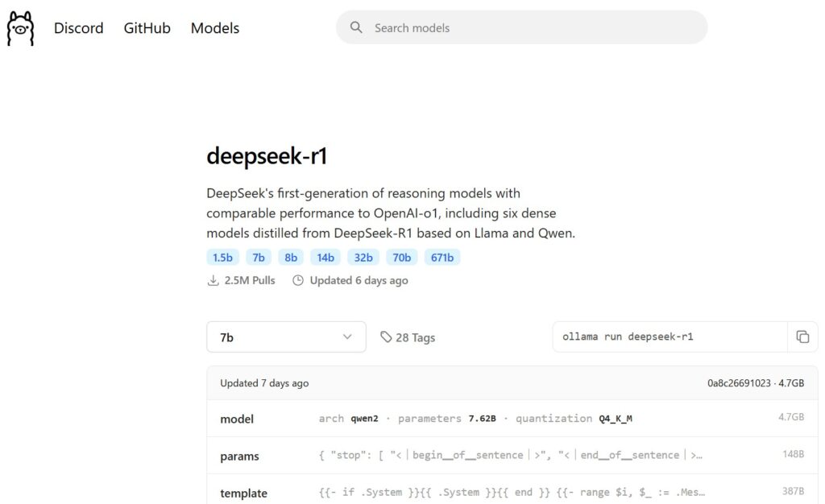Viewport: 825px width, 504px height.
Task: Select the 14b model size badge
Action: (325, 257)
